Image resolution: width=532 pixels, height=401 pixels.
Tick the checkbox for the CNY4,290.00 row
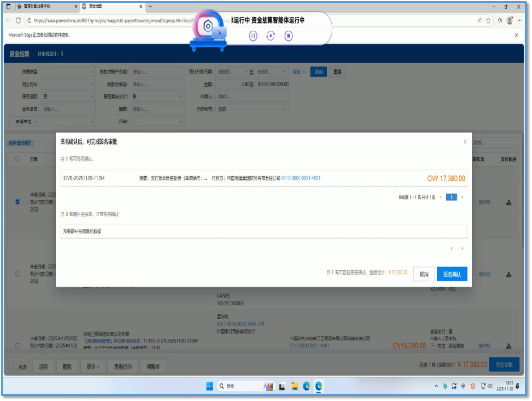pos(18,346)
